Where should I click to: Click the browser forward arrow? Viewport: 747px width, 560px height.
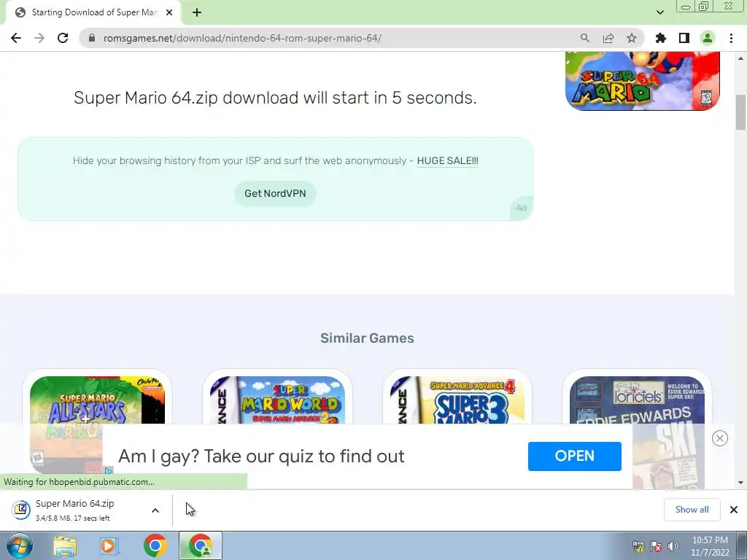[x=39, y=38]
